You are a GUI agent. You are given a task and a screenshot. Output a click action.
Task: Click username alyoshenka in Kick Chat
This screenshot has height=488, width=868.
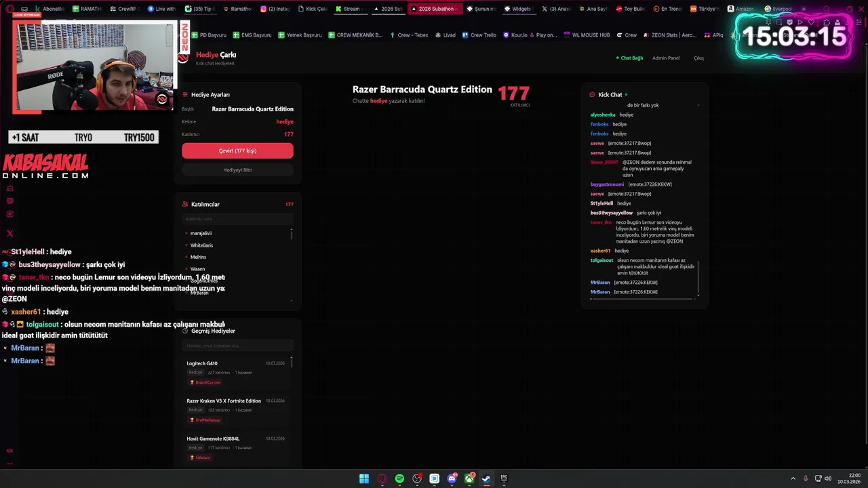click(x=603, y=115)
